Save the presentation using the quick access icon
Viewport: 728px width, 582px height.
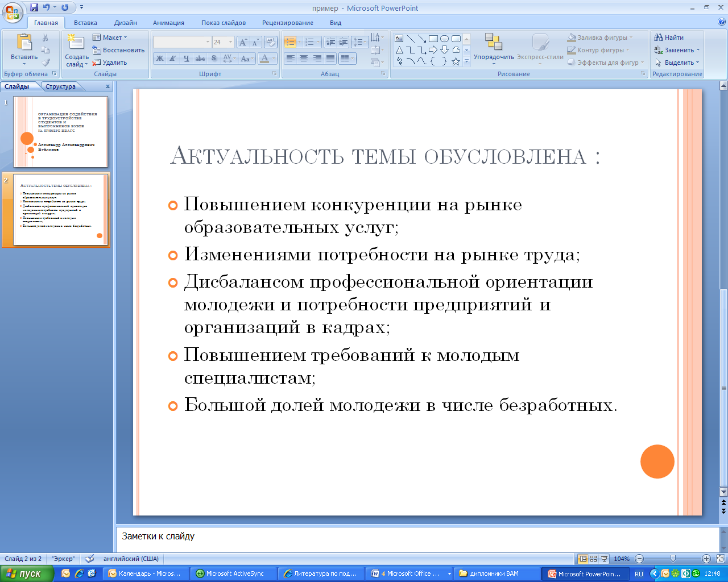tap(34, 8)
